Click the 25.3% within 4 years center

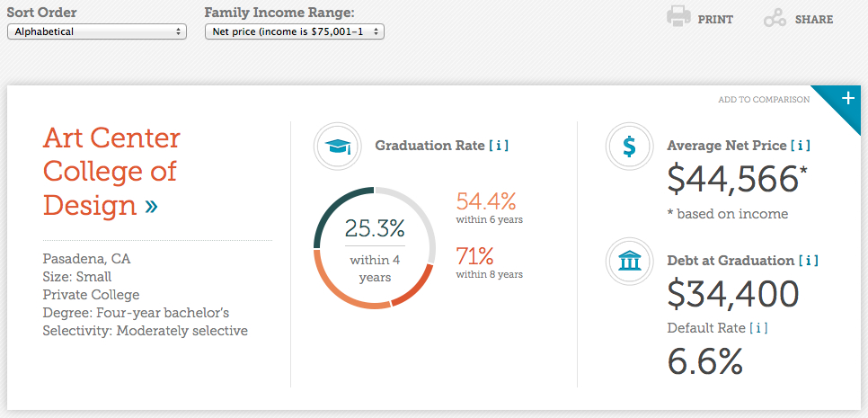click(375, 248)
